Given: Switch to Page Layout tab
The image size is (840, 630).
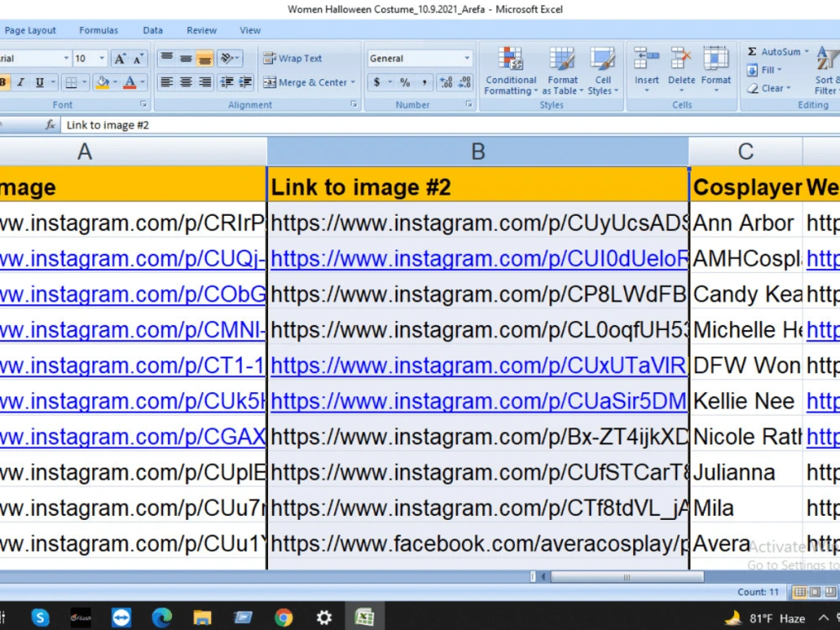Looking at the screenshot, I should coord(30,30).
